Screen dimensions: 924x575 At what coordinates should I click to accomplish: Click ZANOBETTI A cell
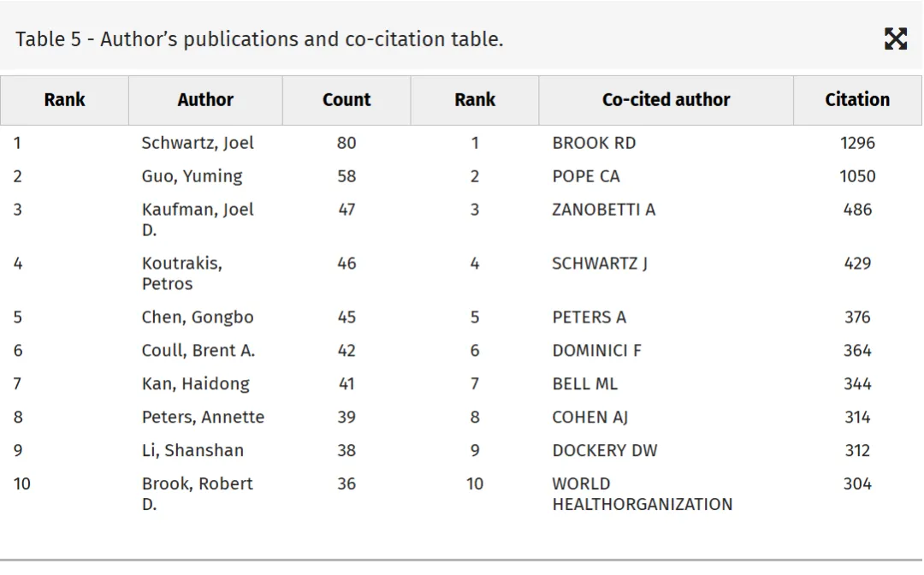coord(603,209)
